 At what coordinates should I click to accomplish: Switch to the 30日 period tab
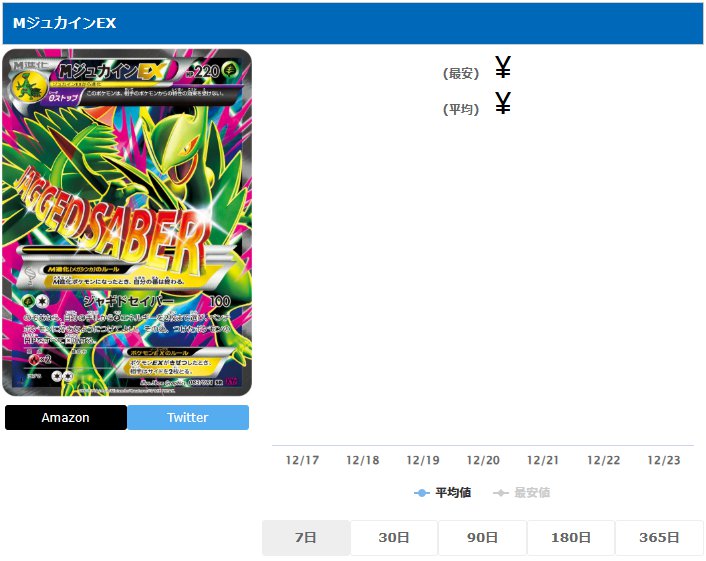(394, 538)
